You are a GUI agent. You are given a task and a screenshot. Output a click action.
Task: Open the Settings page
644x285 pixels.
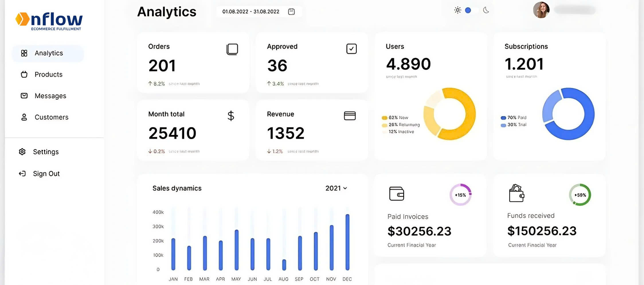46,152
